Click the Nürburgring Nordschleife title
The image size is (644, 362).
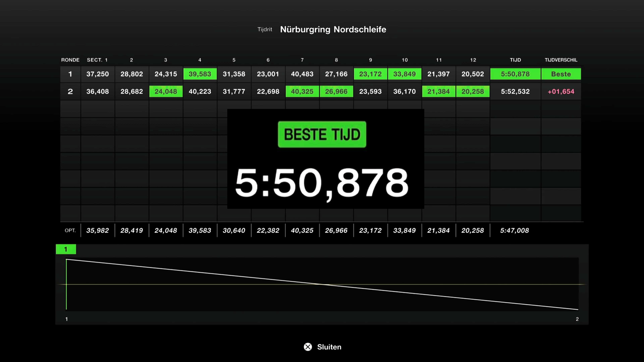333,29
